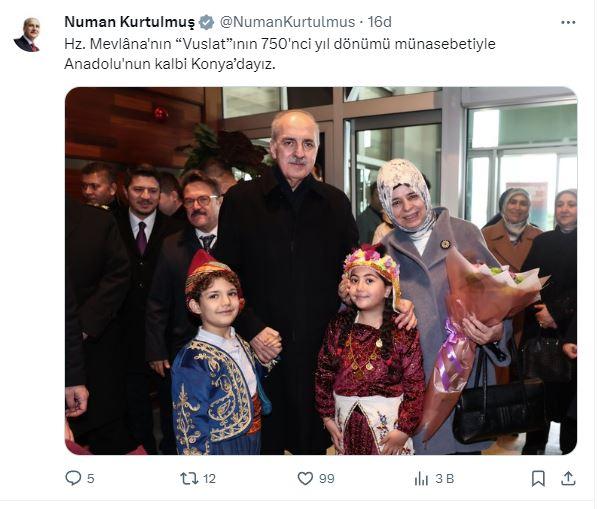Open the attached tweet photo
Screen dimensions: 599x509
(x=321, y=271)
